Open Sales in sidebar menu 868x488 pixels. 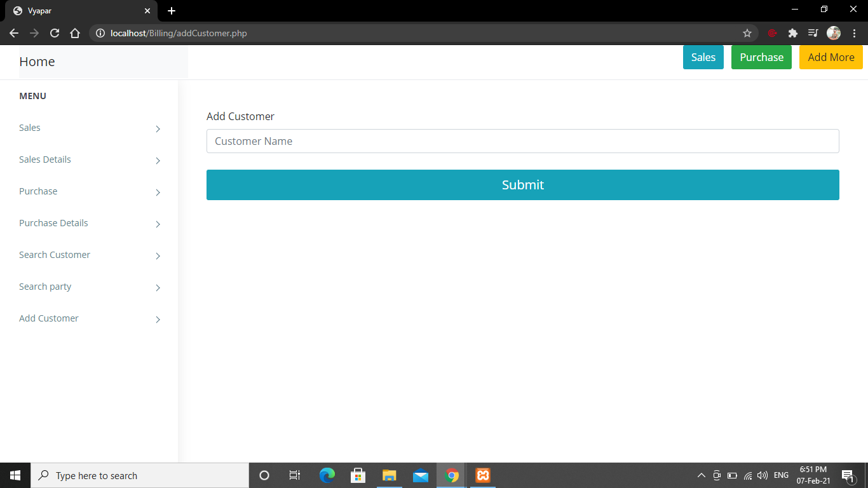pos(30,128)
